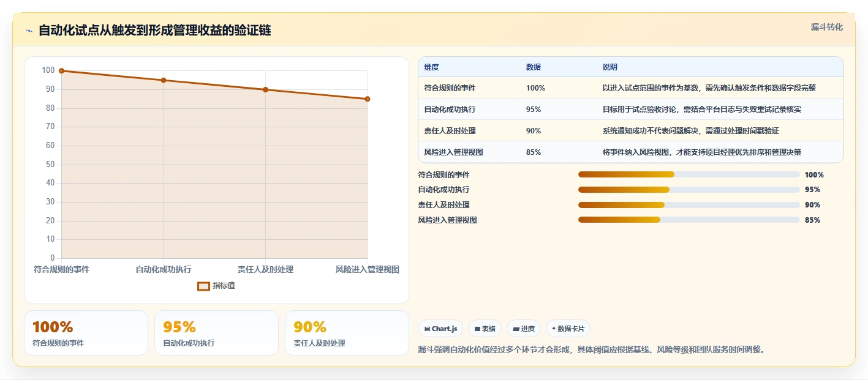
Task: Click the 90% figure beside progress bar
Action: point(812,205)
